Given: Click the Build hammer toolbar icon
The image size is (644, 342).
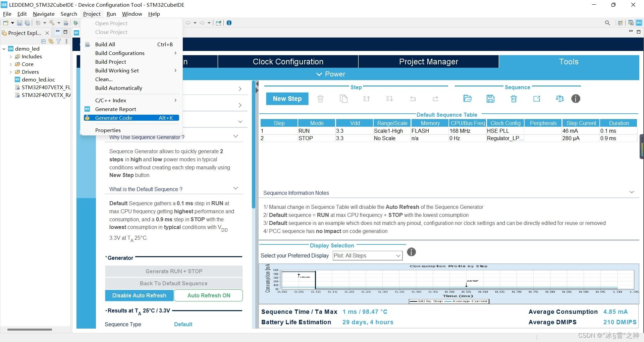Looking at the screenshot, I should (52, 23).
